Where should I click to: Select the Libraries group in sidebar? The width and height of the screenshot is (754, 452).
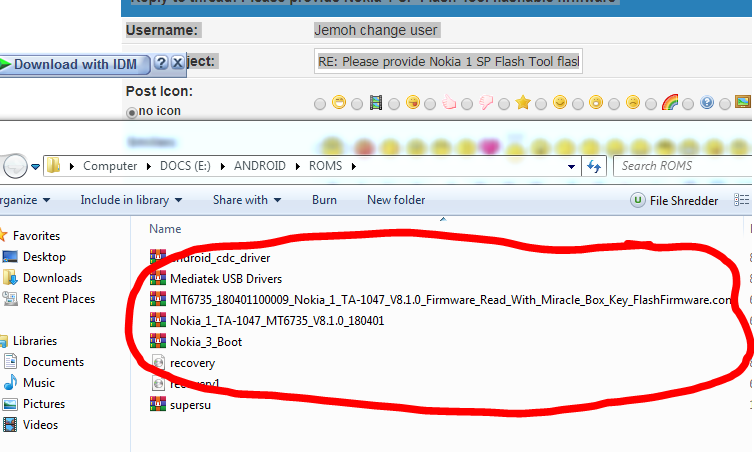click(x=35, y=341)
